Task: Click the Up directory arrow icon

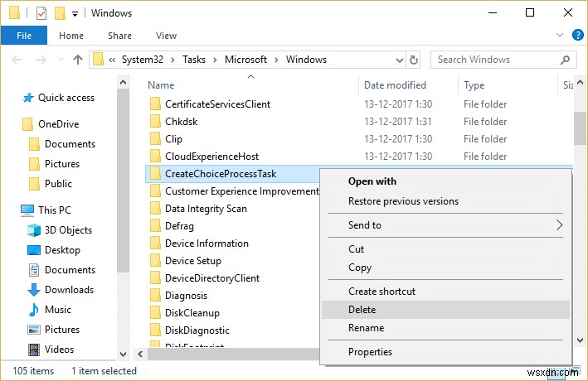Action: pyautogui.click(x=78, y=60)
